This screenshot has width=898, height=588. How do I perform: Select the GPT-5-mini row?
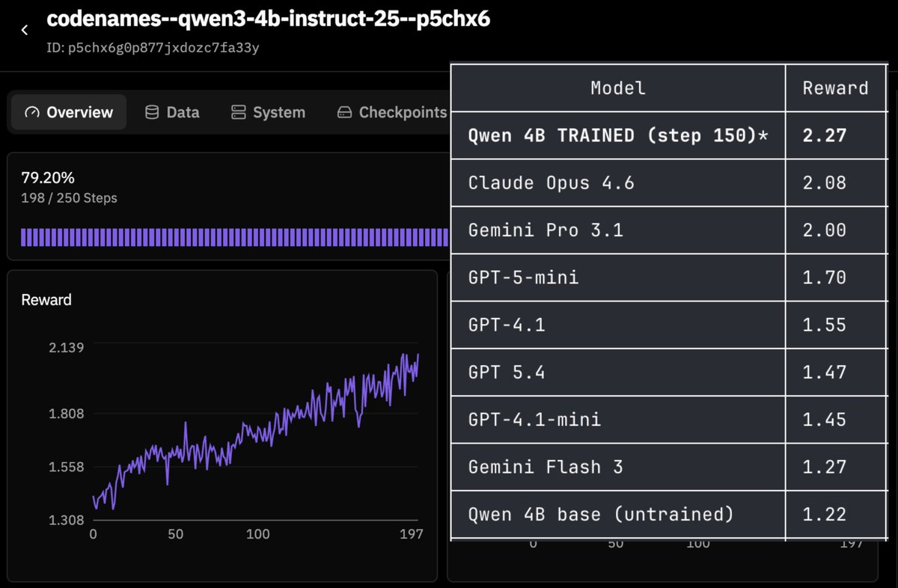tap(668, 278)
